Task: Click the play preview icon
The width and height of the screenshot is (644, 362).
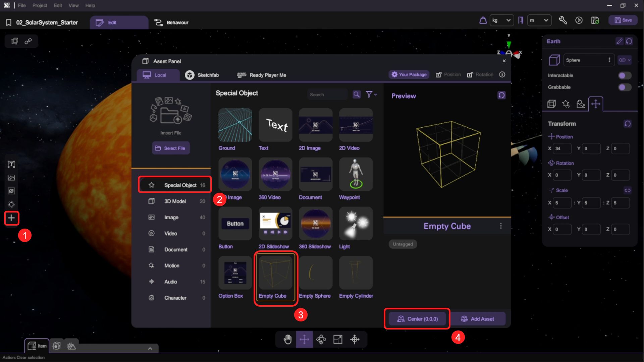Action: click(579, 20)
